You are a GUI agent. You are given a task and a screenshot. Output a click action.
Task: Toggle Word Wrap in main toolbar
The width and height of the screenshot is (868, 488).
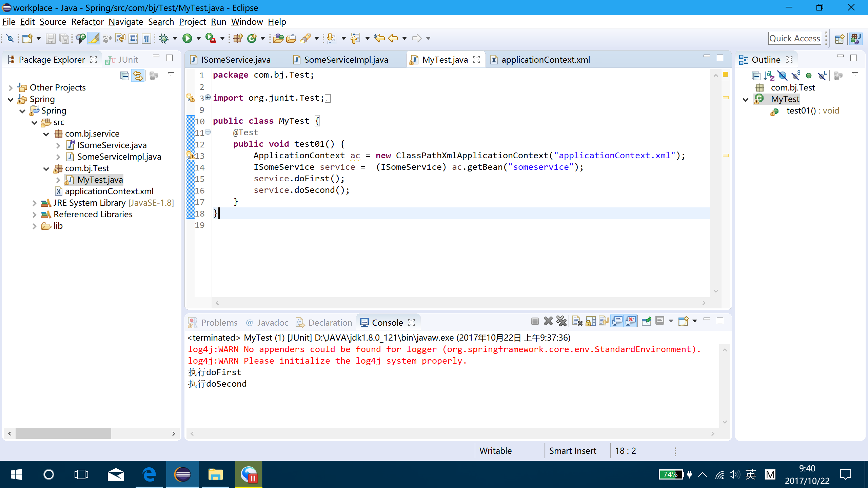120,38
